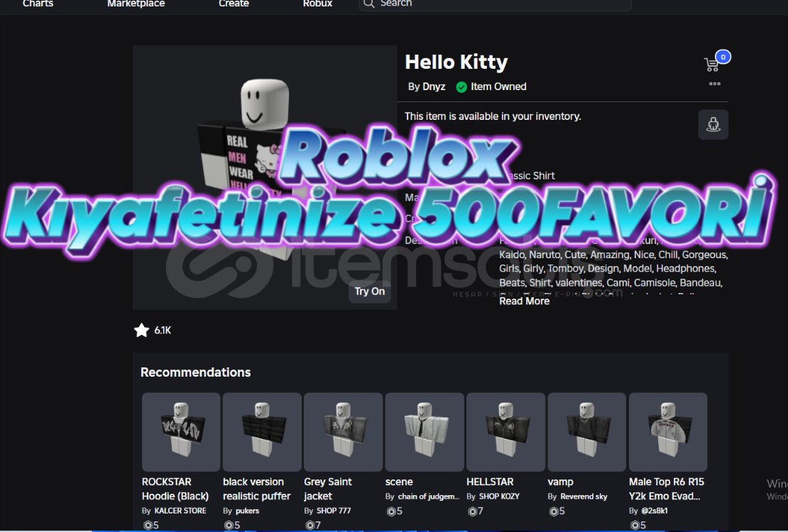
Task: Open KALCER STORE creator link
Action: [180, 511]
